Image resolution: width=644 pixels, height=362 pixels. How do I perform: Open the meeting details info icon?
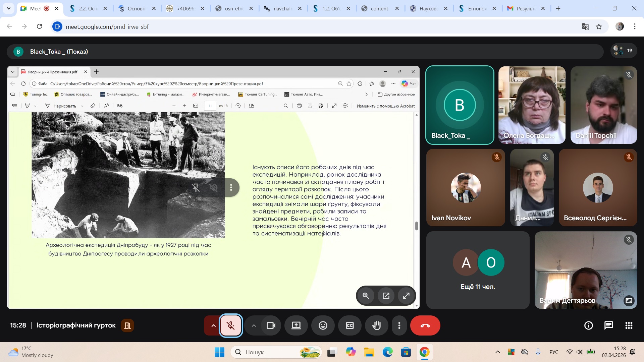pos(588,325)
